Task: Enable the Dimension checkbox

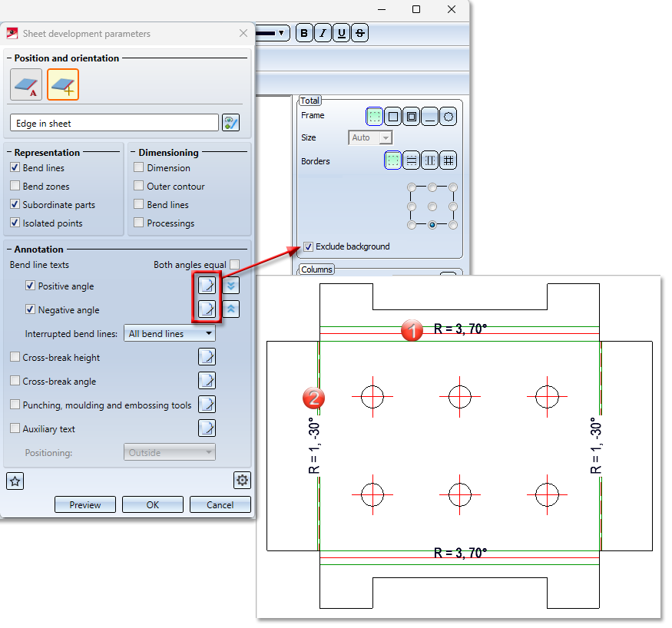Action: point(138,167)
